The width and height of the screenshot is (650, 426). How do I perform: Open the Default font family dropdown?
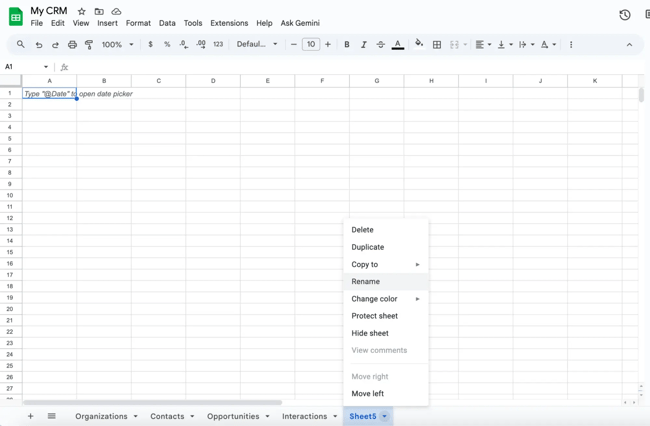[257, 44]
